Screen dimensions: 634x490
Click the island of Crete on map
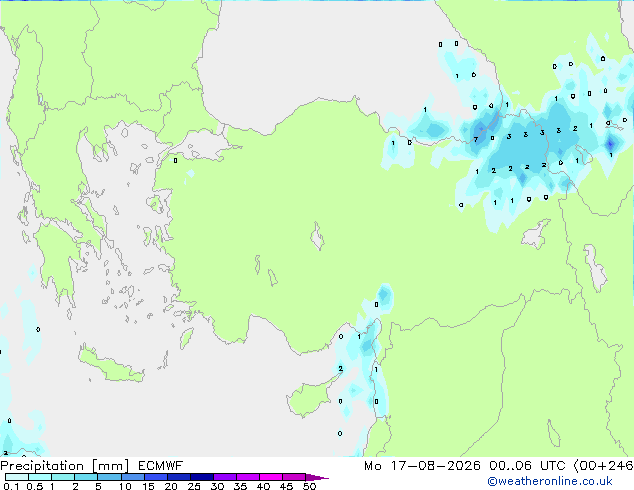point(110,364)
